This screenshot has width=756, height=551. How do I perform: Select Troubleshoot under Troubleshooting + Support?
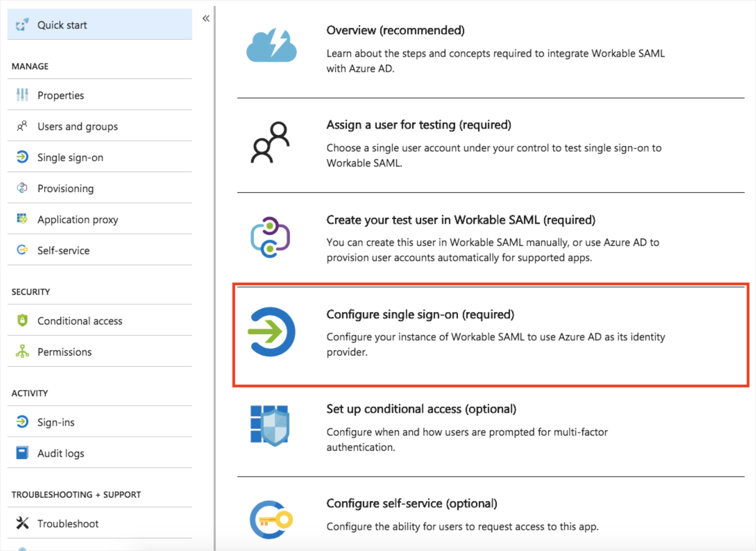(100, 523)
